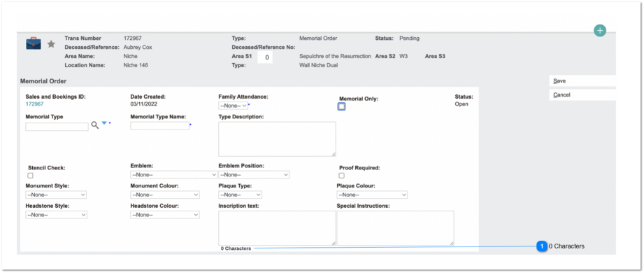The image size is (644, 273).
Task: Mark record with the star favorite icon
Action: [51, 44]
